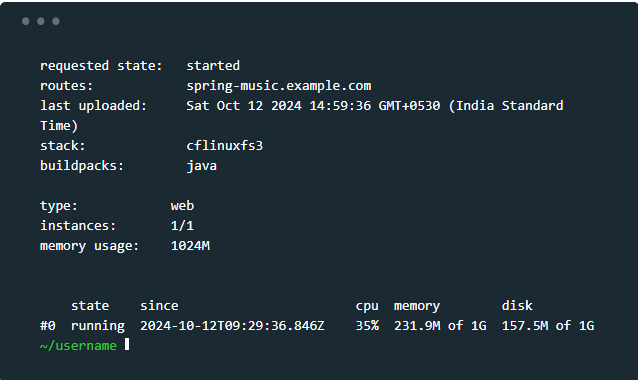Click the 35% cpu value
638x380 pixels.
(367, 325)
